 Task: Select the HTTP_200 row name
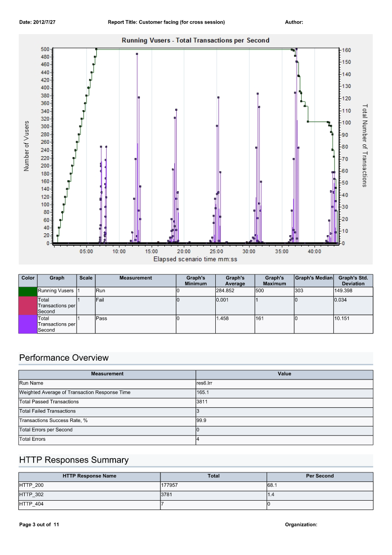[32, 485]
